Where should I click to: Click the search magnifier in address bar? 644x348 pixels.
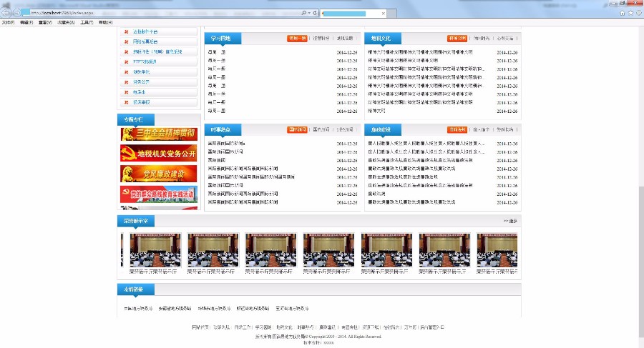point(304,13)
